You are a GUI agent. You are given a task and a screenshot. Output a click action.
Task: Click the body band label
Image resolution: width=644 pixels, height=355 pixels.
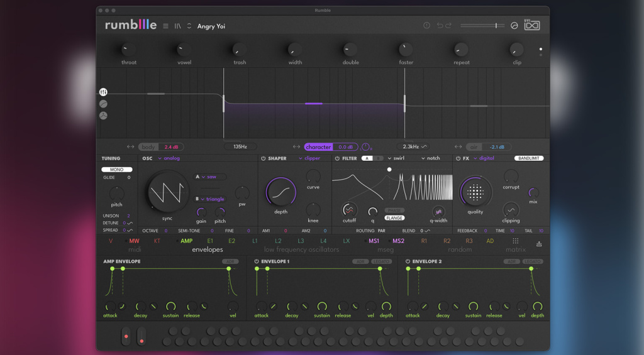(148, 147)
